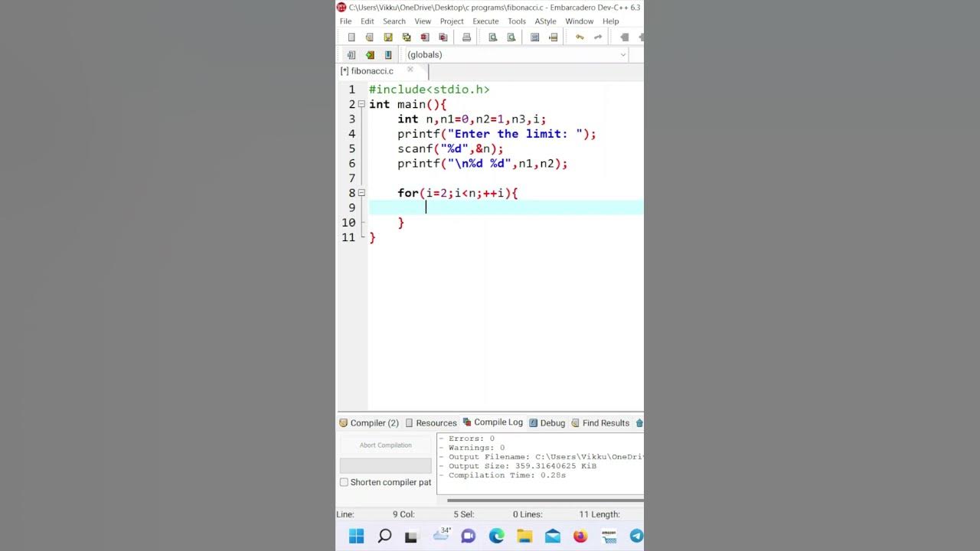Open the Search menu
The image size is (980, 551).
click(x=394, y=21)
